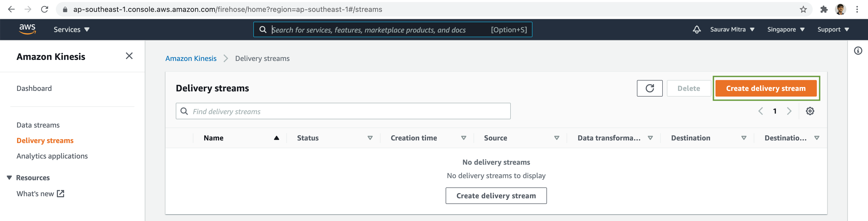Sort by the Source column
Viewport: 868px width, 221px height.
557,138
